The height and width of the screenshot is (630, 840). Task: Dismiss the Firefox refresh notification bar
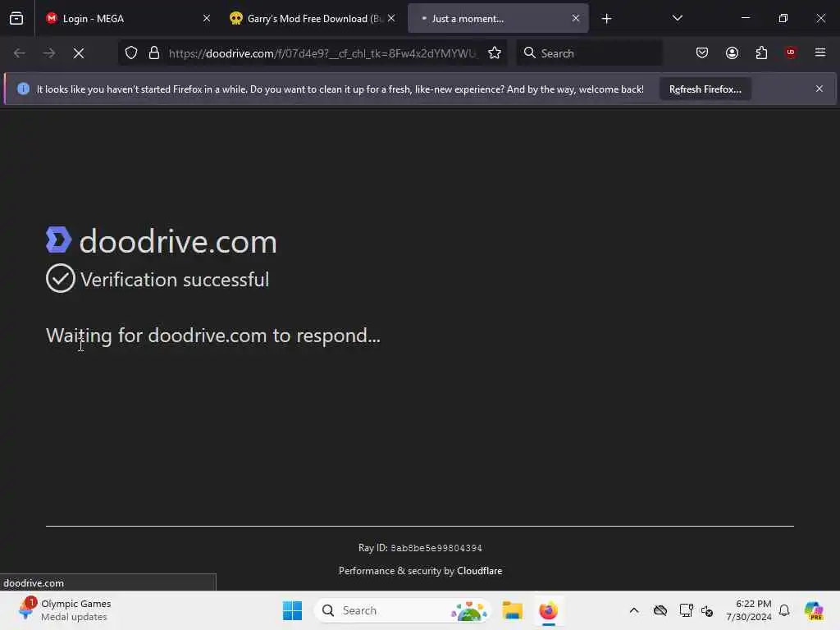click(x=819, y=89)
